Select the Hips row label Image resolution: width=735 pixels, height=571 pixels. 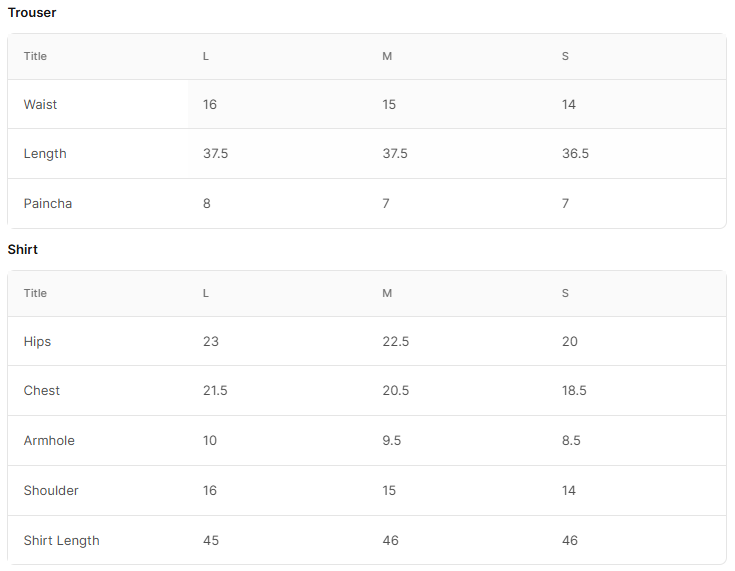coord(37,342)
